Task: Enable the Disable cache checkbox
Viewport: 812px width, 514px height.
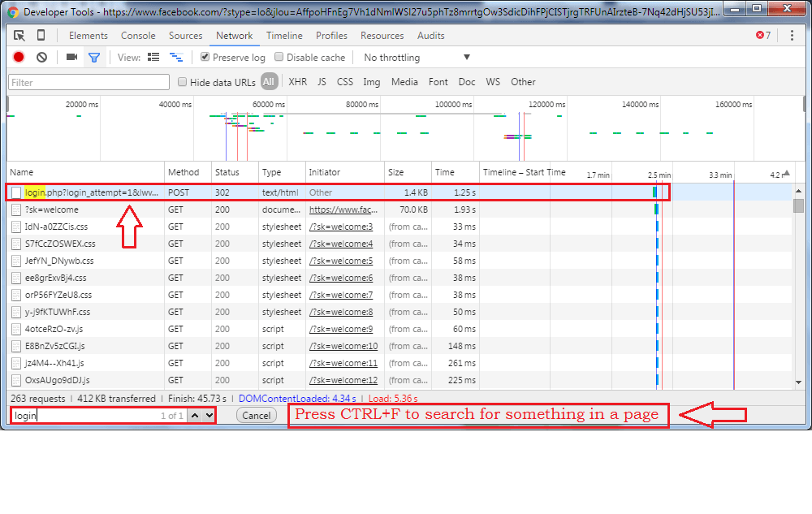Action: point(279,58)
